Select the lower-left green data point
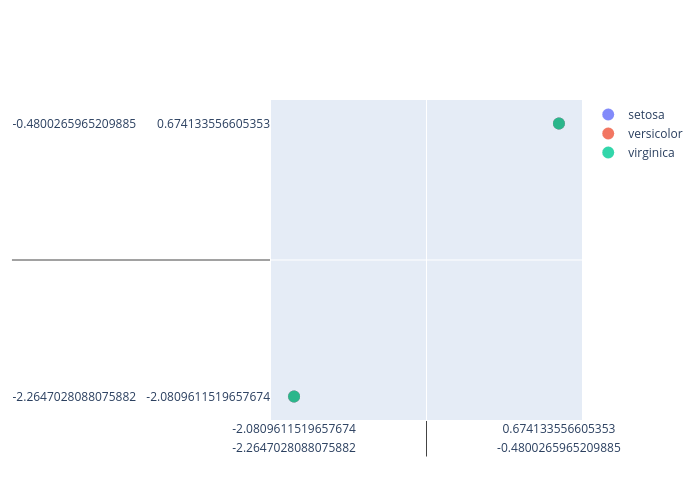This screenshot has width=700, height=500. point(294,397)
